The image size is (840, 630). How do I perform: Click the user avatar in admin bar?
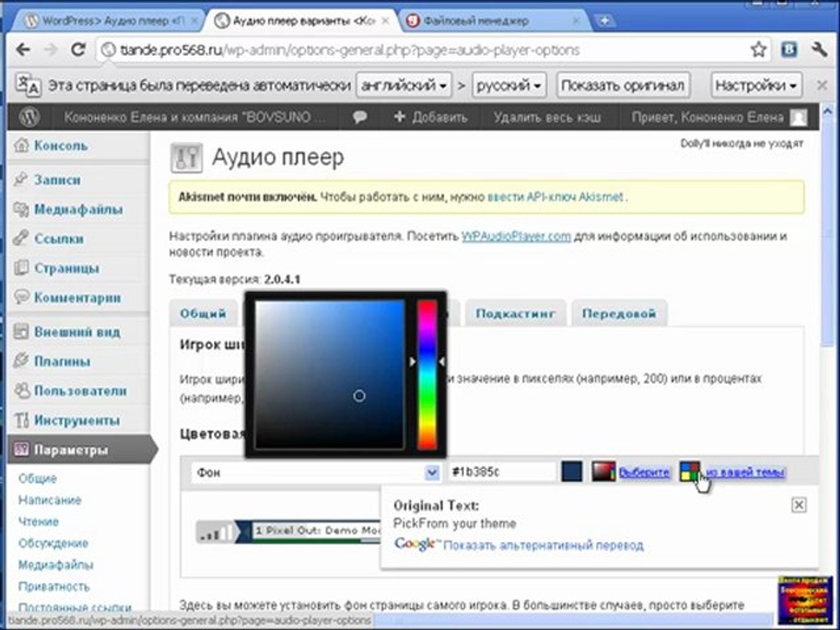pos(799,117)
